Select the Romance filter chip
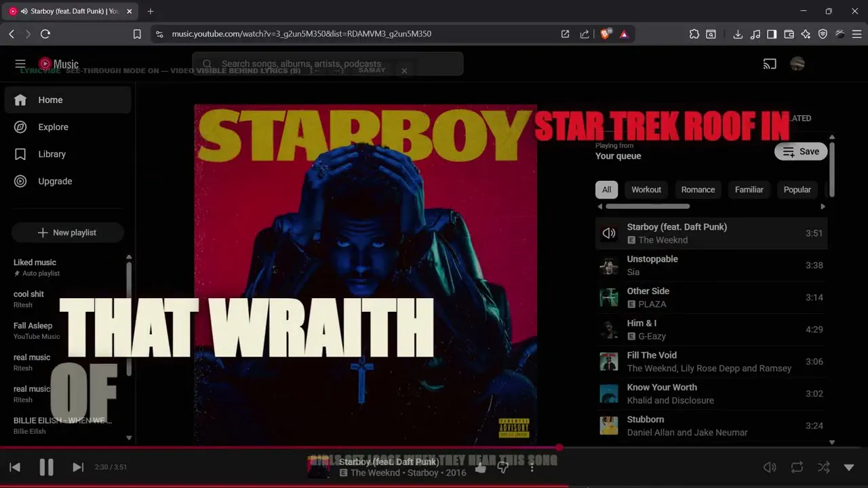 (x=698, y=190)
